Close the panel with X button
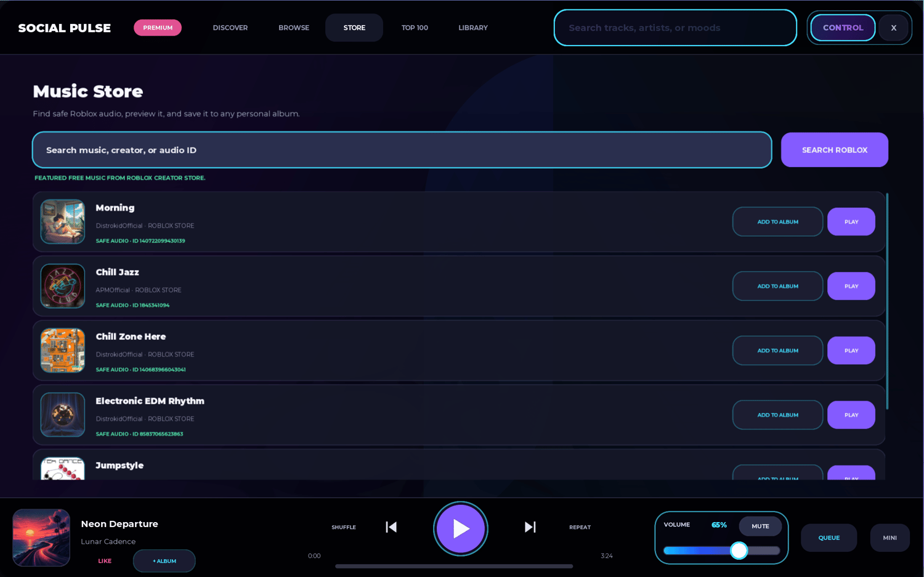The width and height of the screenshot is (924, 577). 893,28
